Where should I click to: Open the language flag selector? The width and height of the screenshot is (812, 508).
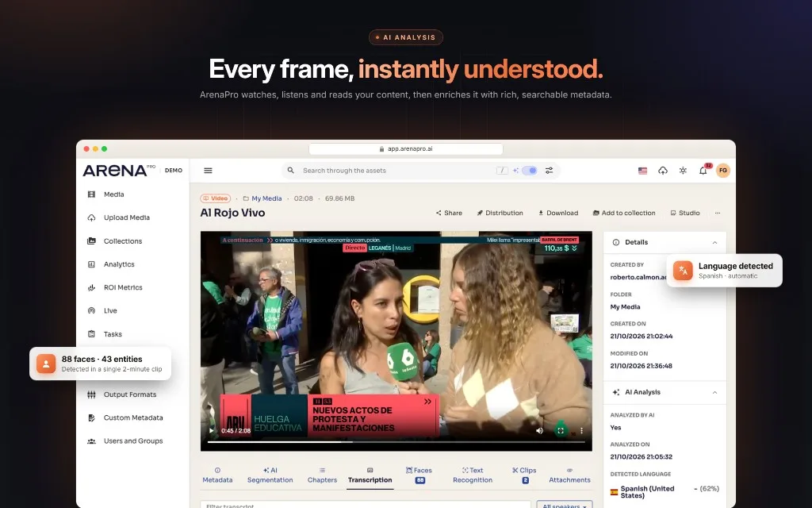(x=642, y=171)
